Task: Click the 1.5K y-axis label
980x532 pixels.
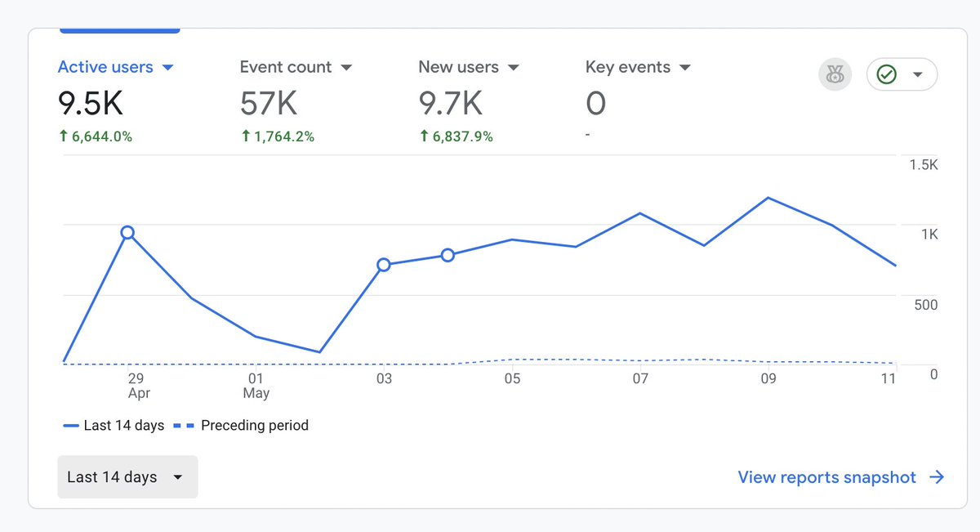Action: 924,165
